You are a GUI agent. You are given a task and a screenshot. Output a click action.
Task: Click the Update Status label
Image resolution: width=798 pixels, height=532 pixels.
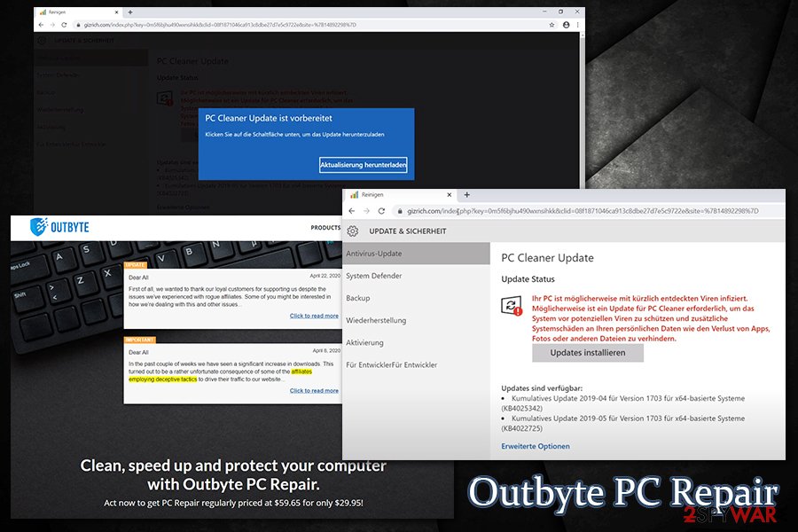point(528,279)
